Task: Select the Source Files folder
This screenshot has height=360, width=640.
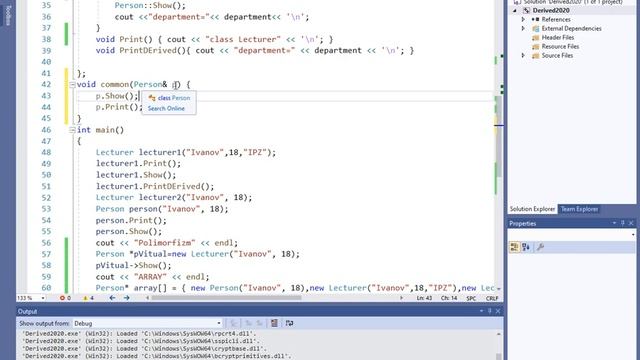Action: (557, 56)
